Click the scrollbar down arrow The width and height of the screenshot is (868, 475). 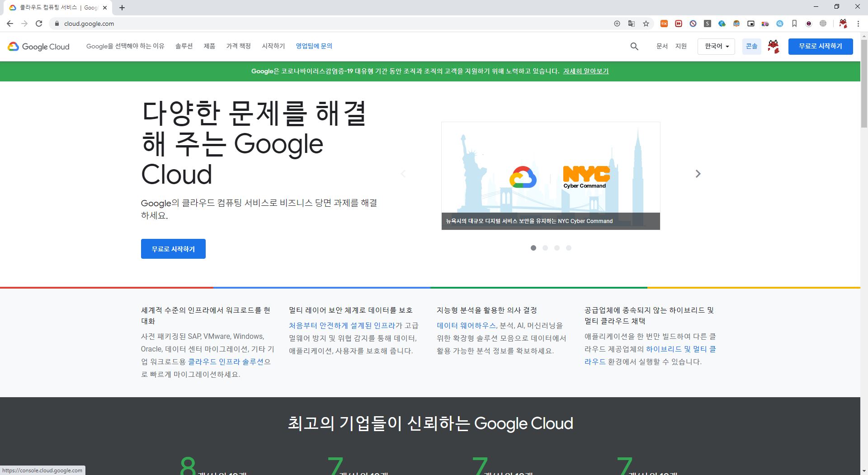coord(864,471)
